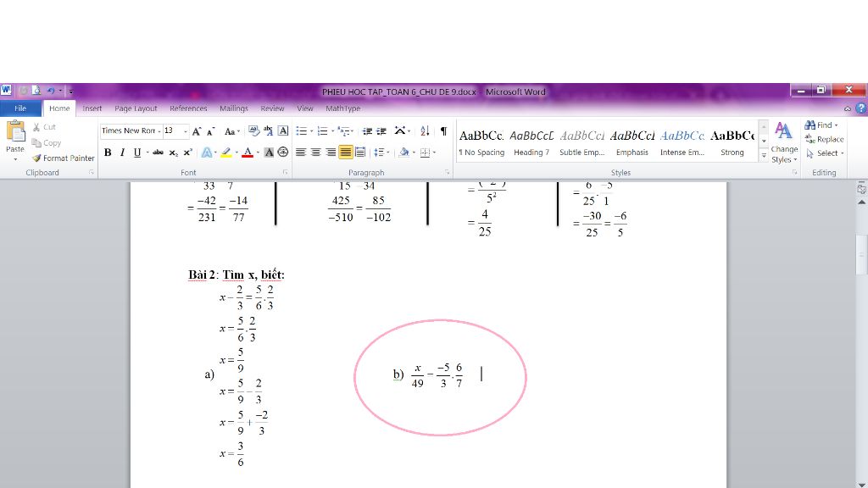Click the vertical scrollbar down arrow
Viewport: 868px width, 488px height.
(861, 484)
